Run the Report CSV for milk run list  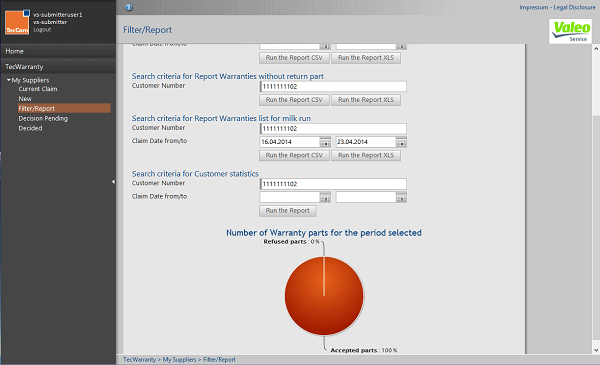pos(294,155)
